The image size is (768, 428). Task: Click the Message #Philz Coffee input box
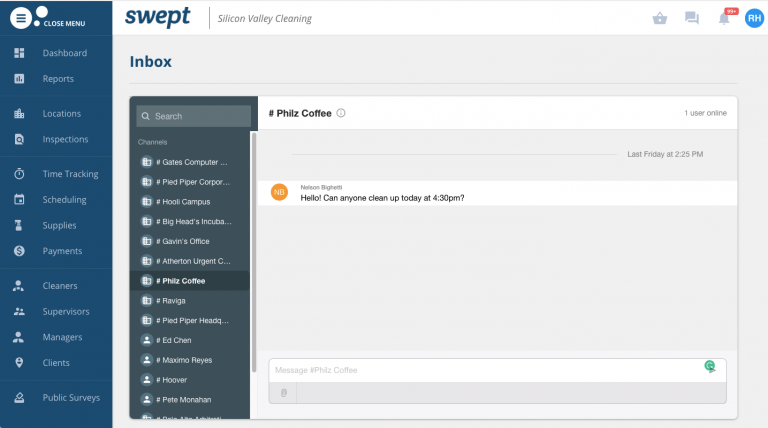coord(497,370)
